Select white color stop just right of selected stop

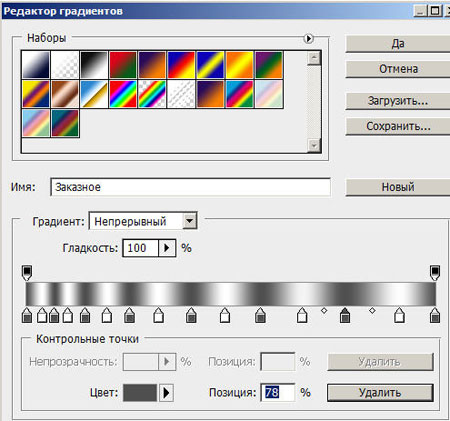(399, 315)
